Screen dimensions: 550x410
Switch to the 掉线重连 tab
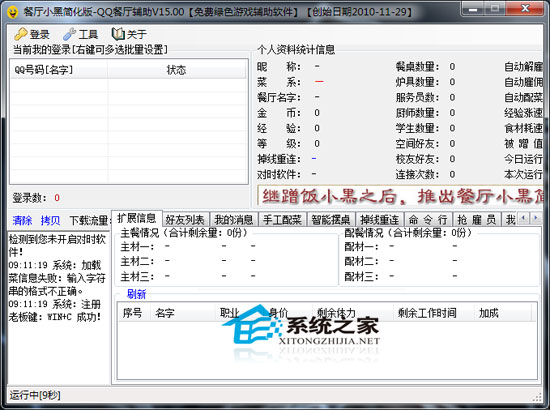(x=380, y=220)
